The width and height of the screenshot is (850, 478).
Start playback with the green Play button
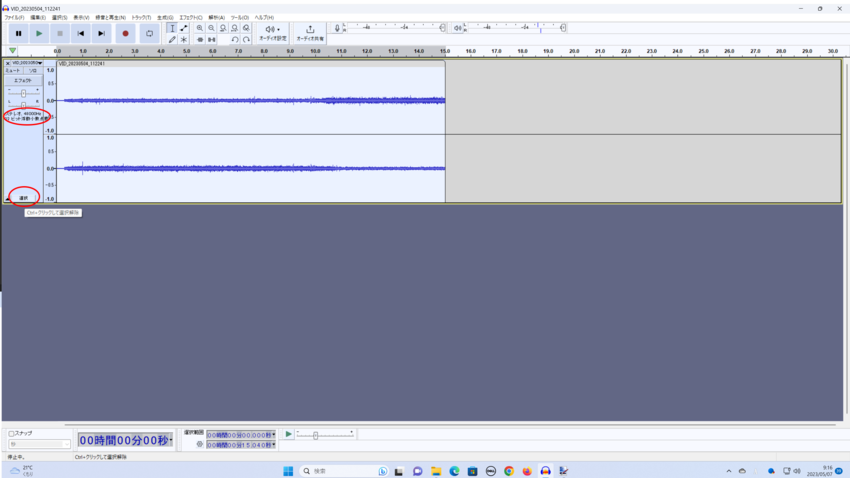tap(39, 34)
